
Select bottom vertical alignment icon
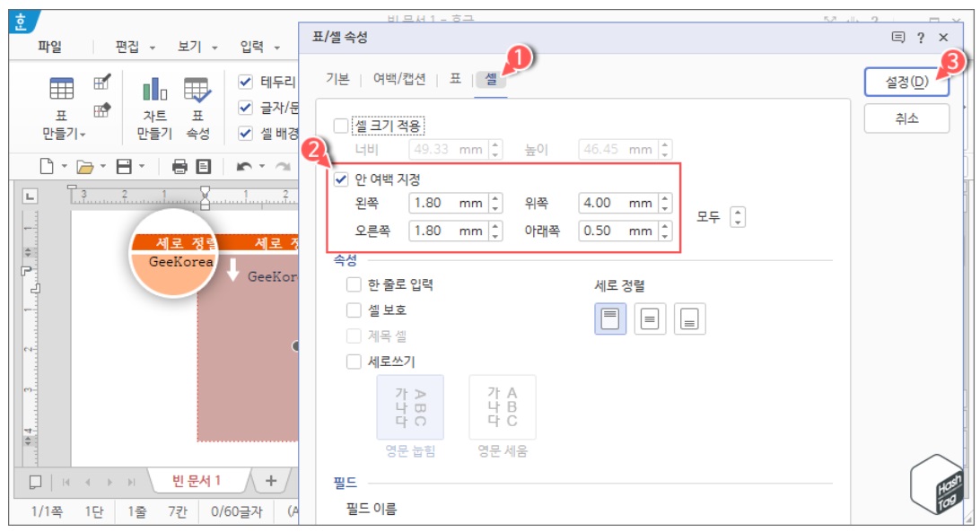coord(689,318)
